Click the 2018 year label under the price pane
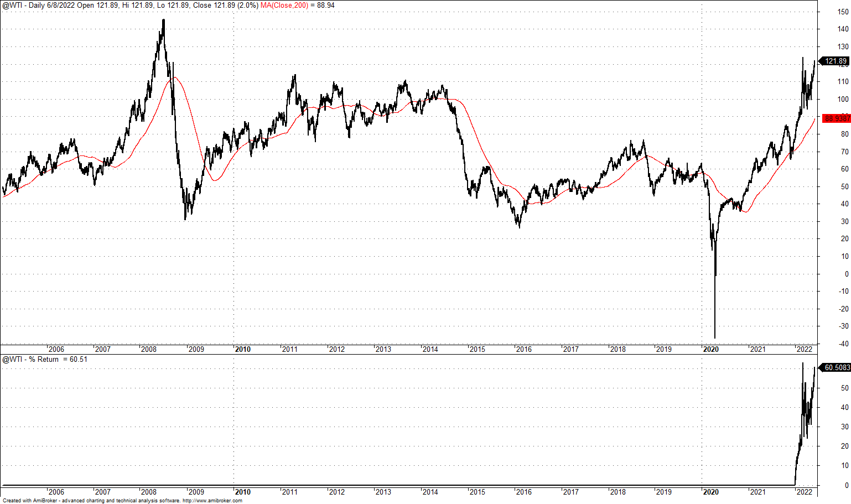Viewport: 851px width, 504px height. coord(618,349)
